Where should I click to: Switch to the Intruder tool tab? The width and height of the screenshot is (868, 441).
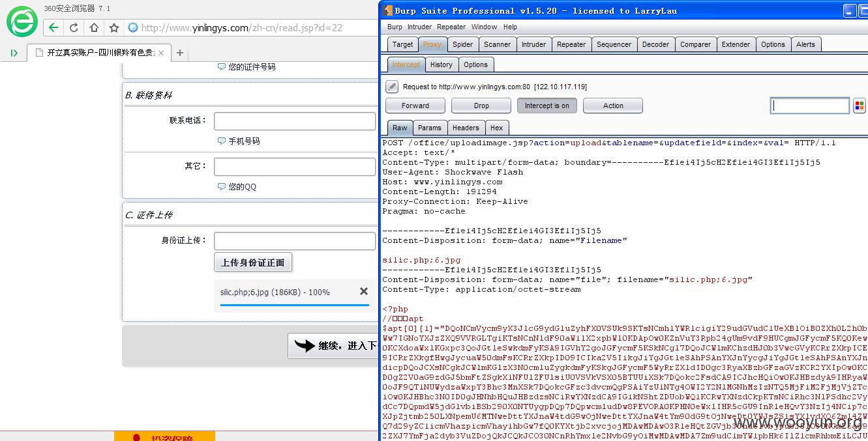coord(533,44)
